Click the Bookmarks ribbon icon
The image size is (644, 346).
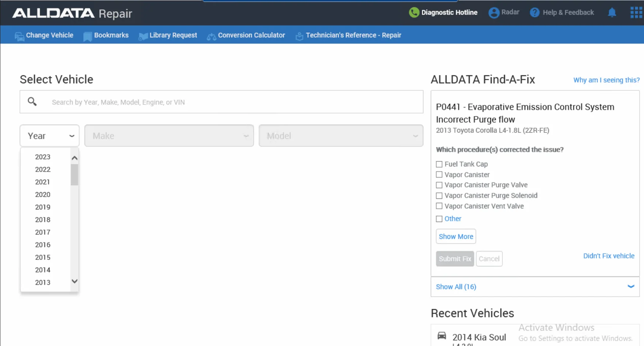pos(87,36)
